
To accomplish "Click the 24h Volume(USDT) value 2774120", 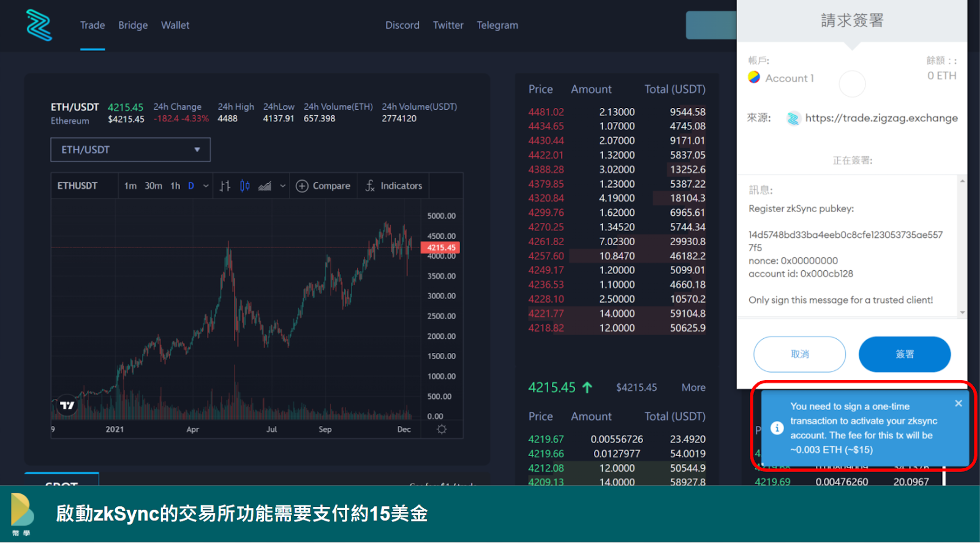I will pyautogui.click(x=399, y=119).
